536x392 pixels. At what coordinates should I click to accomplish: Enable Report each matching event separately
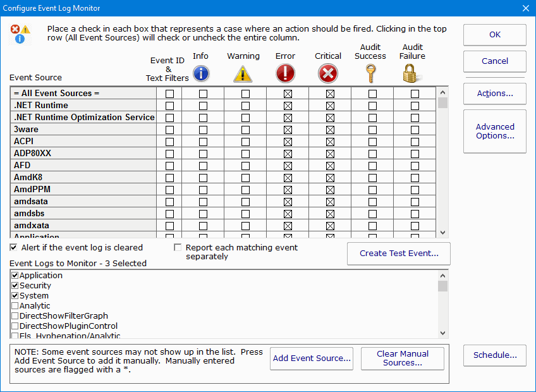[178, 247]
